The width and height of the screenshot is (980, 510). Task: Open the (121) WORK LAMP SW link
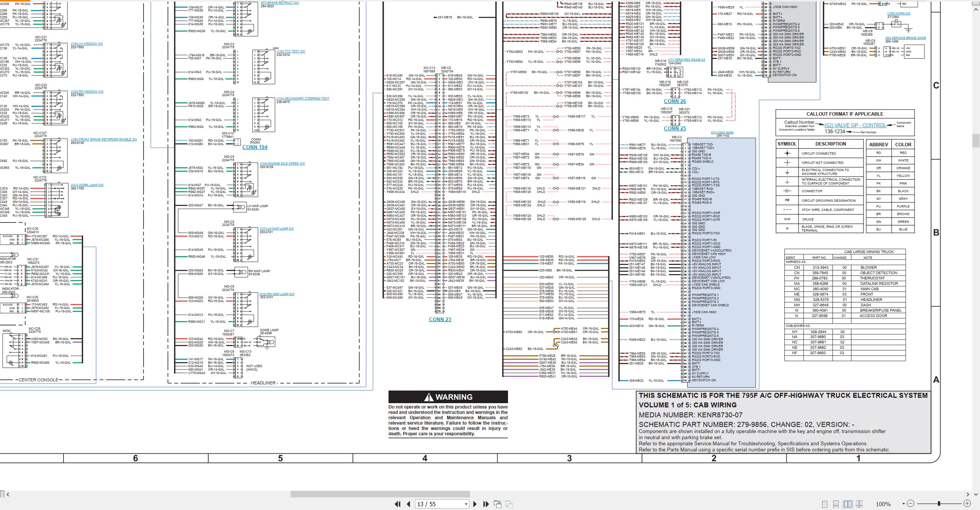87,185
